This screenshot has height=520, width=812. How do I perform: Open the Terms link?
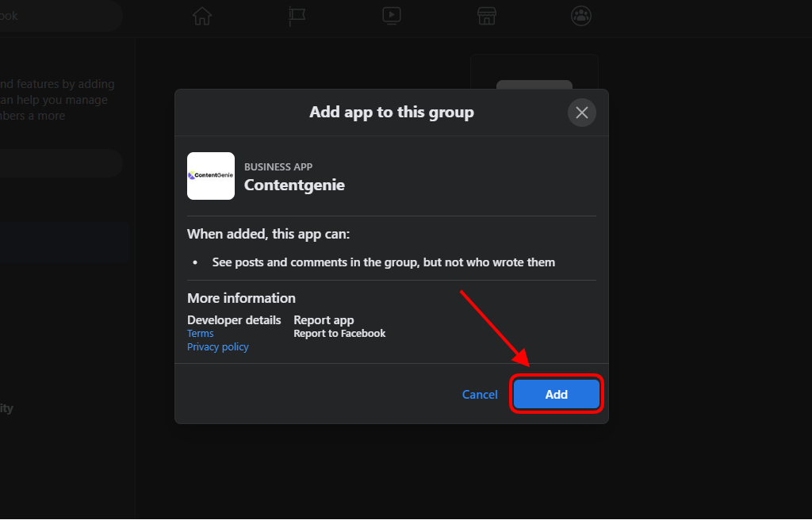click(x=201, y=334)
